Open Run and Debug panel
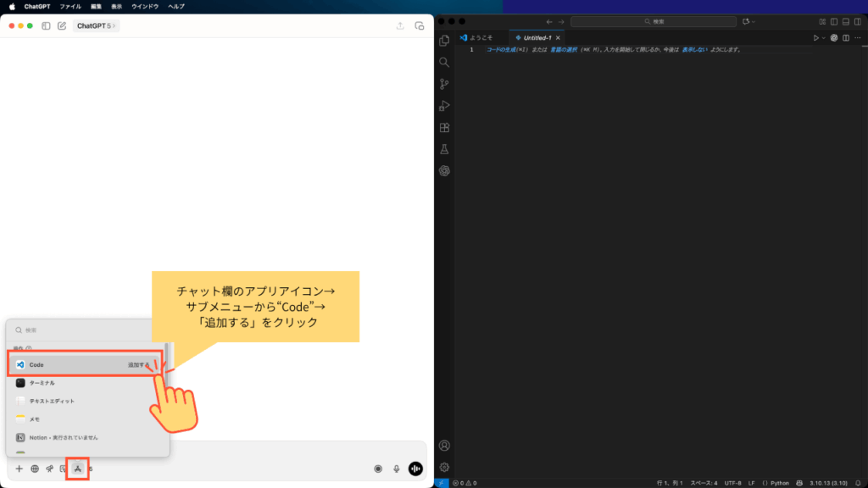Viewport: 868px width, 488px height. pos(444,106)
